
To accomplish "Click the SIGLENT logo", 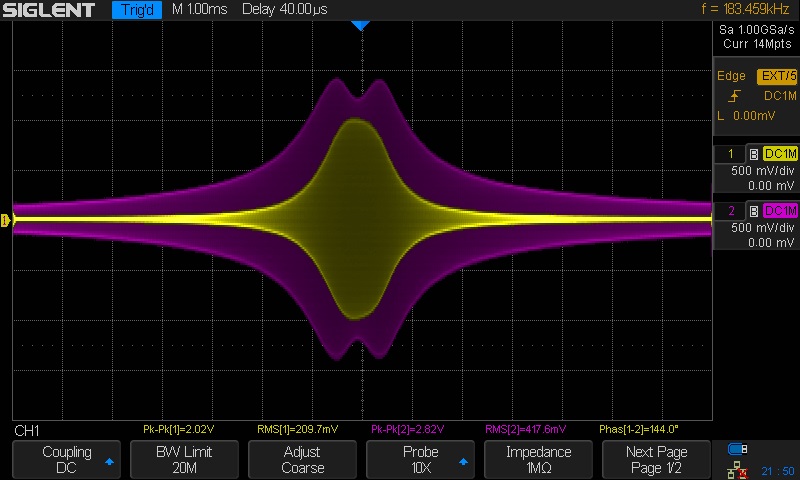I will pyautogui.click(x=50, y=10).
